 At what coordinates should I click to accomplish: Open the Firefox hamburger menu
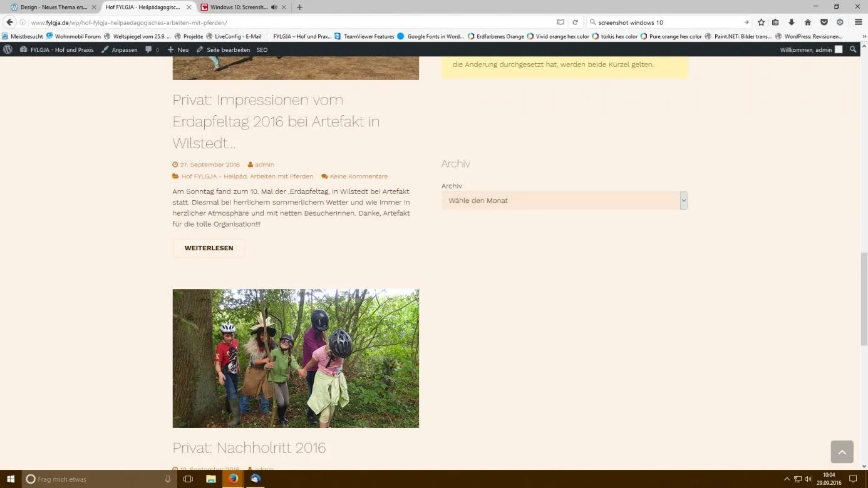coord(859,23)
